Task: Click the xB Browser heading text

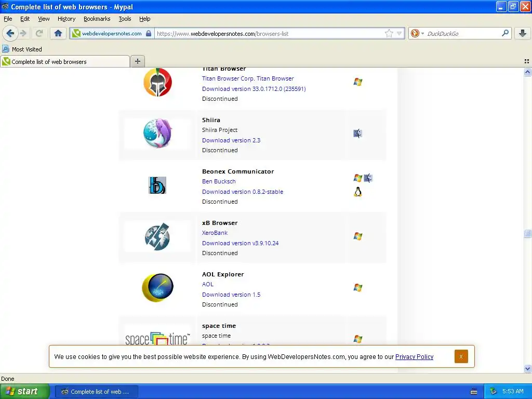Action: click(x=220, y=223)
